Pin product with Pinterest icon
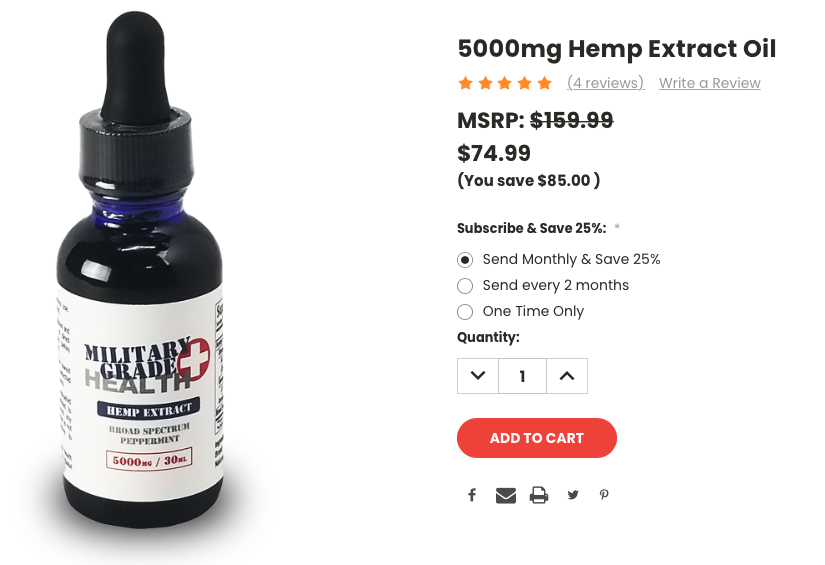This screenshot has width=825, height=565. 604,495
